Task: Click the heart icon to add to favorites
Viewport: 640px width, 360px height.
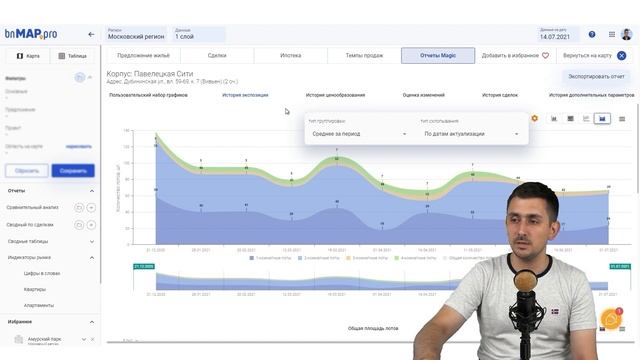Action: (x=545, y=56)
